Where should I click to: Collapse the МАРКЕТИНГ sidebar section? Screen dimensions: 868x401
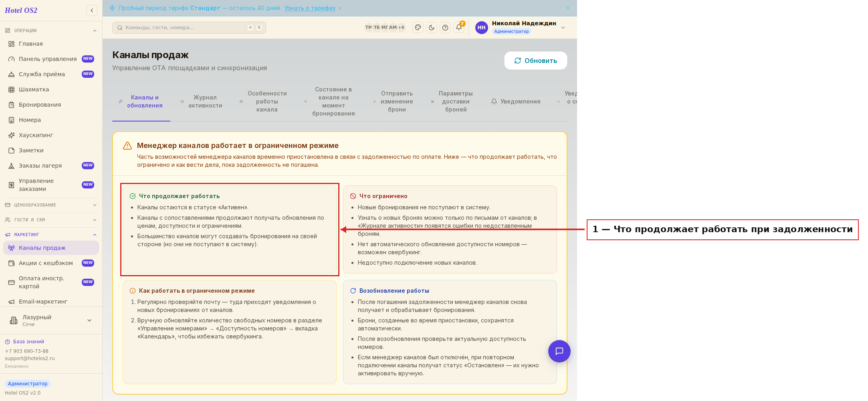[x=50, y=235]
